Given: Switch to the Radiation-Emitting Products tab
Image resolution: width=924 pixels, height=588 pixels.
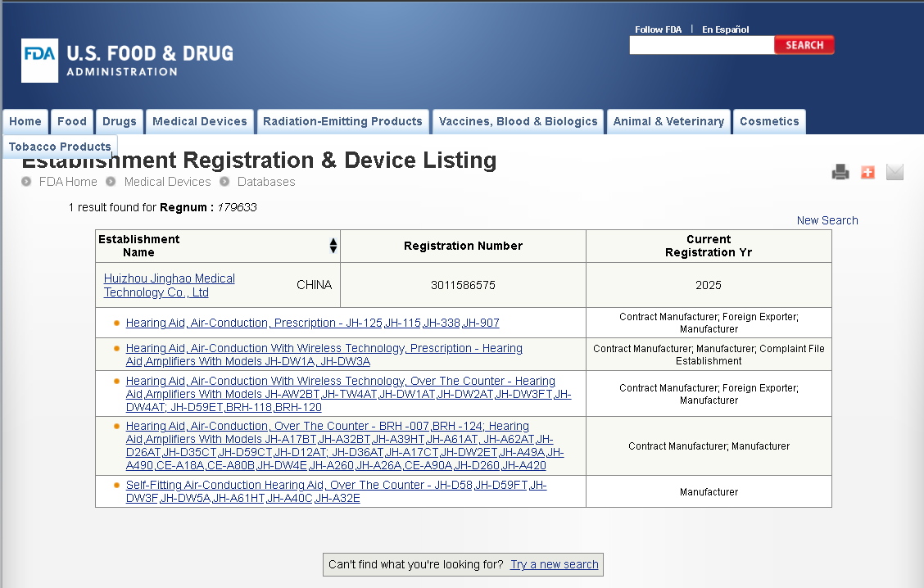Looking at the screenshot, I should click(342, 121).
